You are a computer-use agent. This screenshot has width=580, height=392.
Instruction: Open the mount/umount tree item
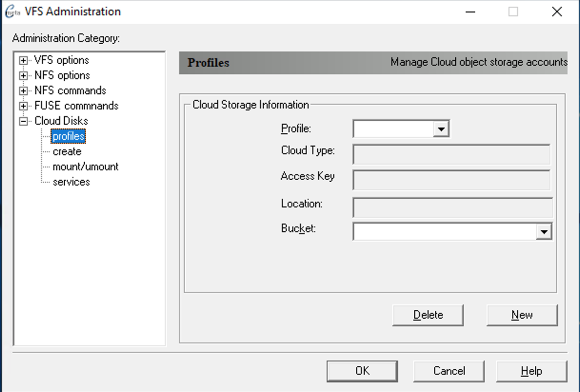pos(85,167)
